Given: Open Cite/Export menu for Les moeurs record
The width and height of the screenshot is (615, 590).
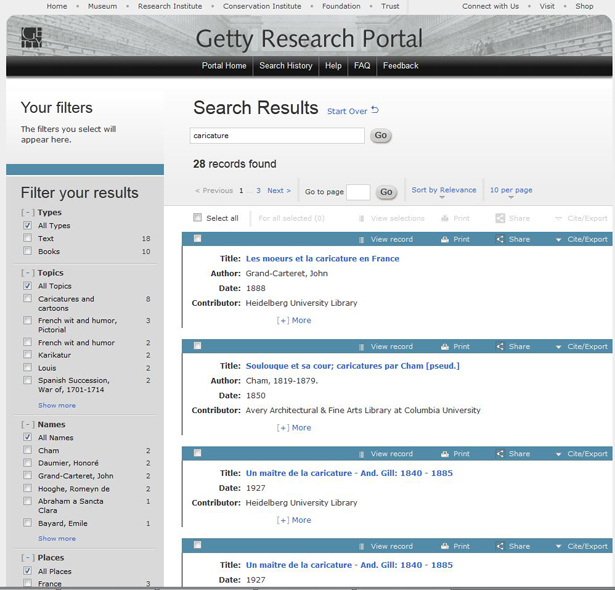Looking at the screenshot, I should click(582, 239).
